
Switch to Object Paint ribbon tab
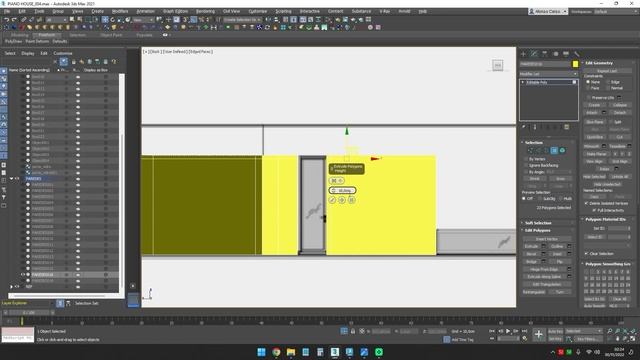point(111,35)
